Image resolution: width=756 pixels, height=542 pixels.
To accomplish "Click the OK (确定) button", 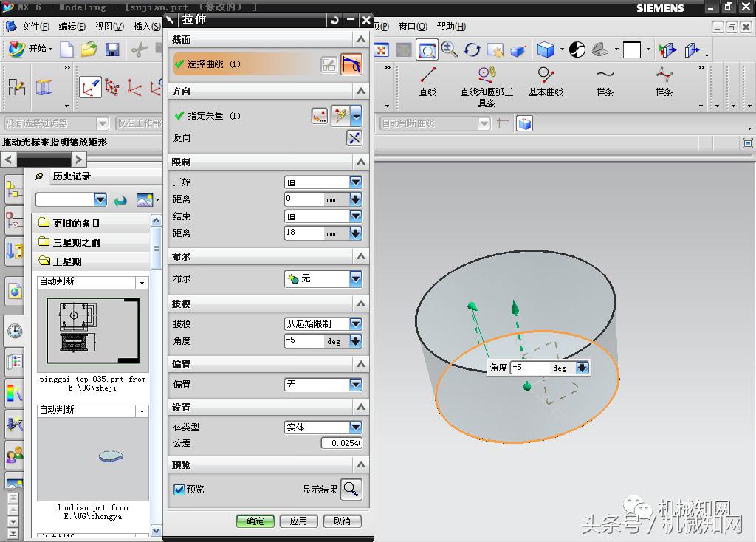I will 255,521.
